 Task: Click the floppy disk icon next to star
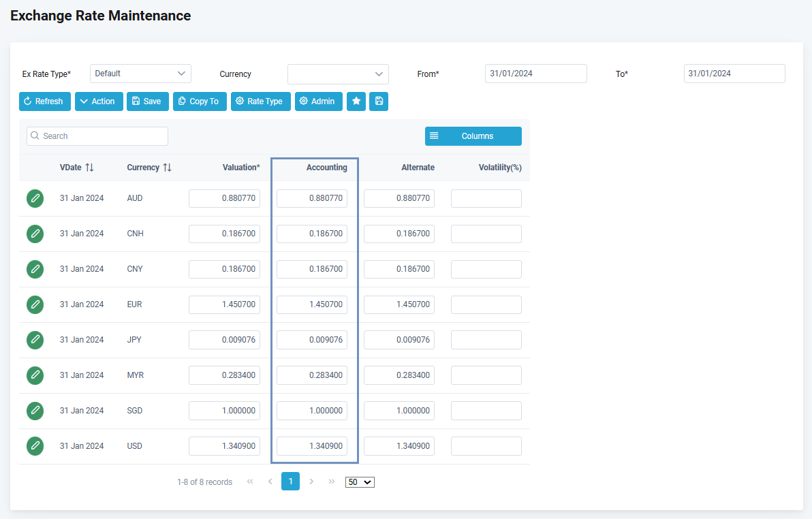tap(379, 101)
